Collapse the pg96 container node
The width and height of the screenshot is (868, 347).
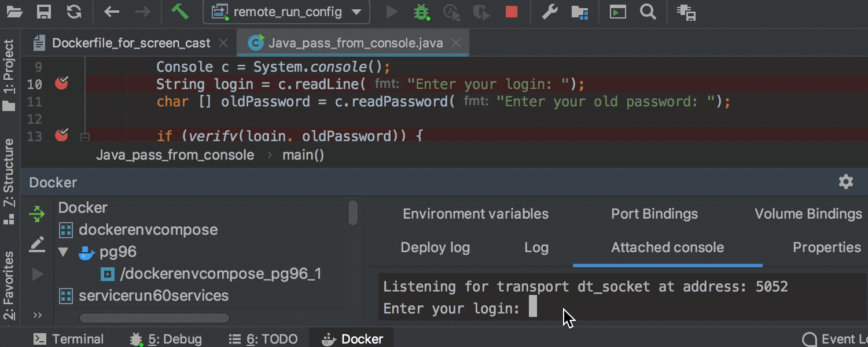pos(62,252)
